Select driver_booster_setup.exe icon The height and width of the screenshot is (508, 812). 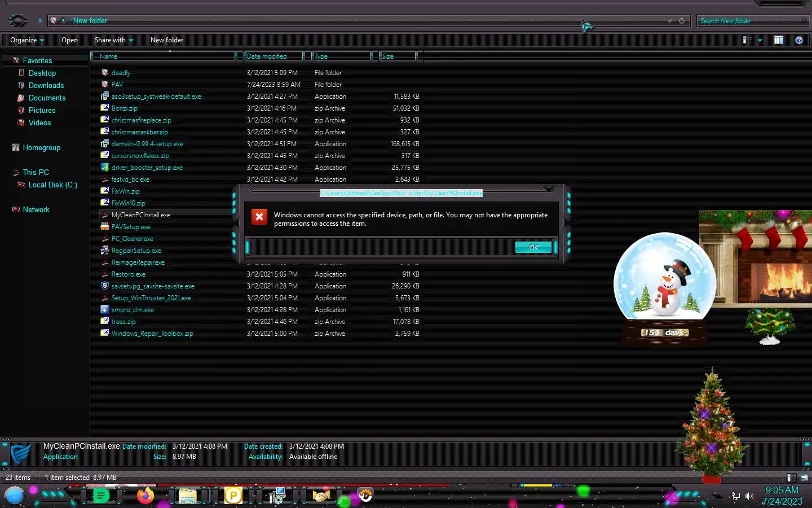(x=104, y=167)
